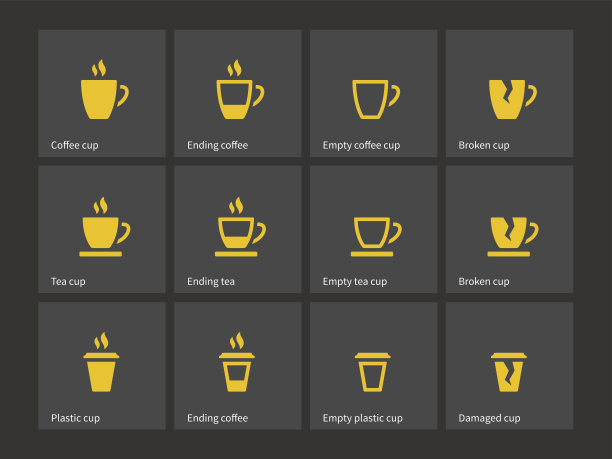Click the "Empty coffee cup" label
The width and height of the screenshot is (612, 459).
pyautogui.click(x=361, y=146)
